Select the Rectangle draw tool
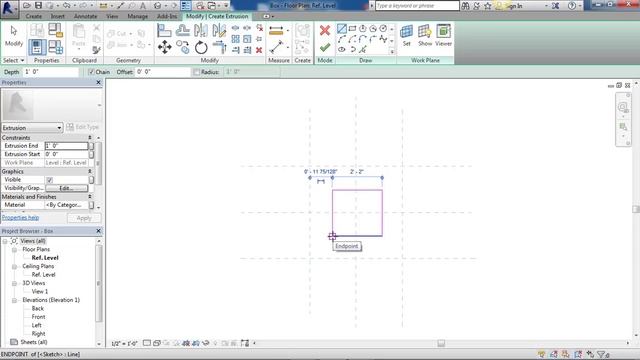 pos(352,29)
